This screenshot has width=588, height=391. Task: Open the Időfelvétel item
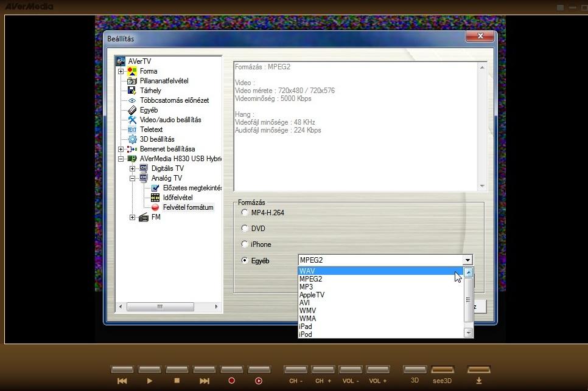click(x=178, y=198)
